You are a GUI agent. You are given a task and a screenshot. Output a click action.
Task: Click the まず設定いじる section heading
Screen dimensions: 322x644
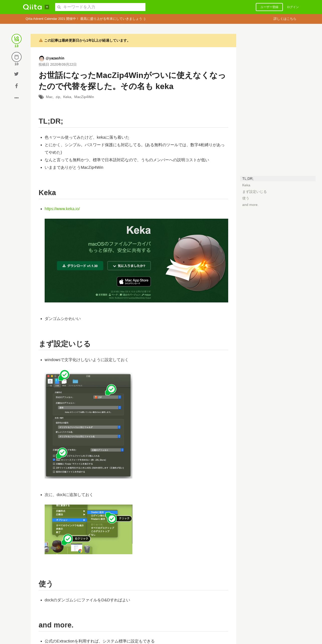[x=64, y=344]
